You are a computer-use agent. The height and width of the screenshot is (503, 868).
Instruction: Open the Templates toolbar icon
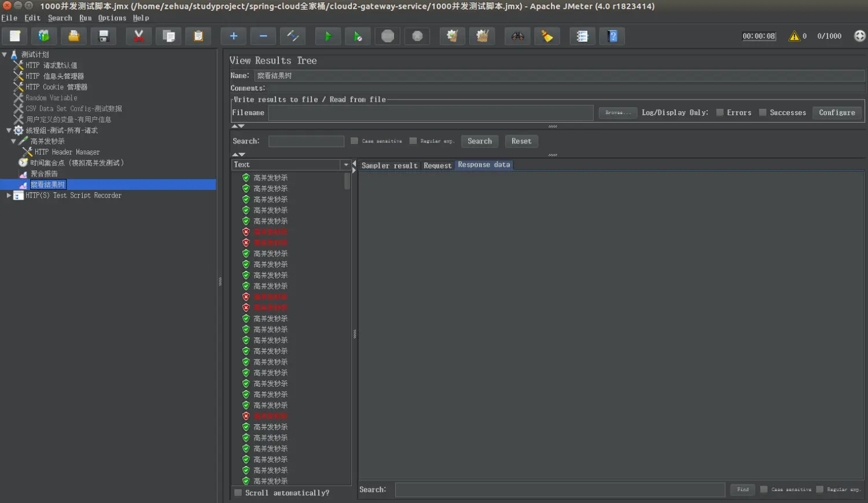coord(44,36)
